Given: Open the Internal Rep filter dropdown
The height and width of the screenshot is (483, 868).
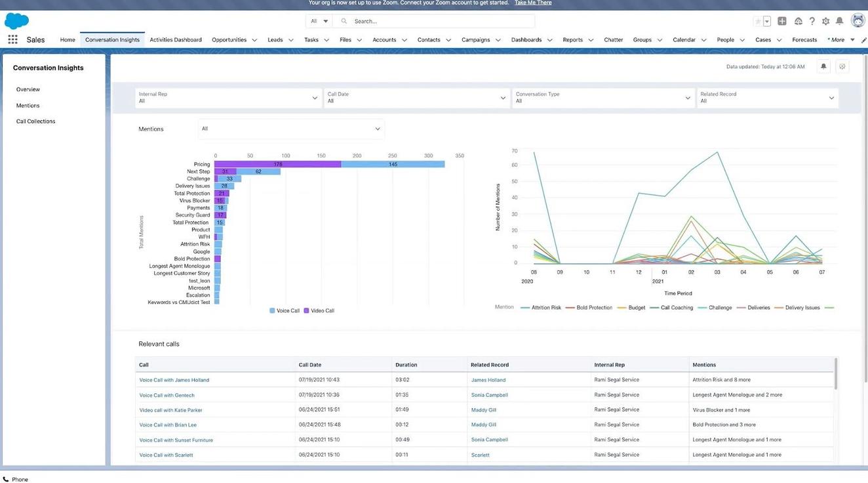Looking at the screenshot, I should pyautogui.click(x=227, y=98).
